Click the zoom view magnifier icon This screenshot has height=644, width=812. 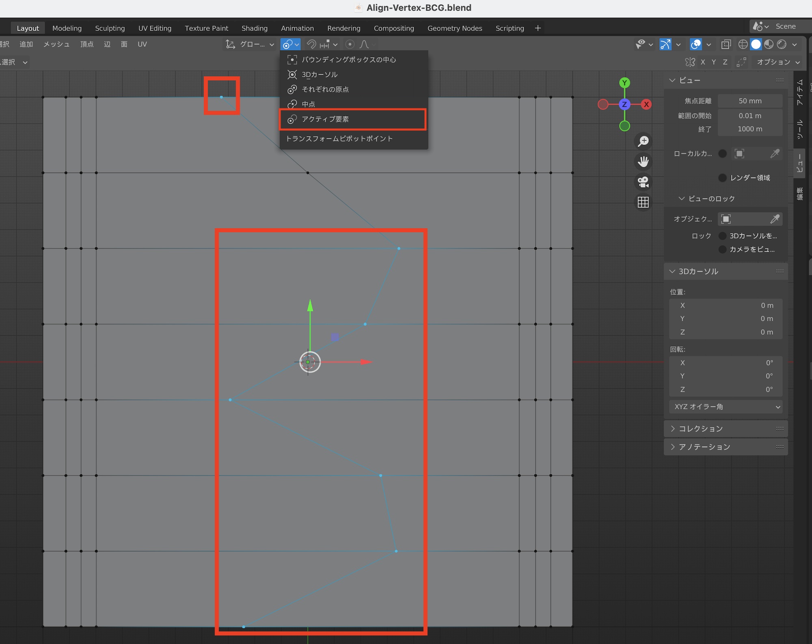click(643, 141)
